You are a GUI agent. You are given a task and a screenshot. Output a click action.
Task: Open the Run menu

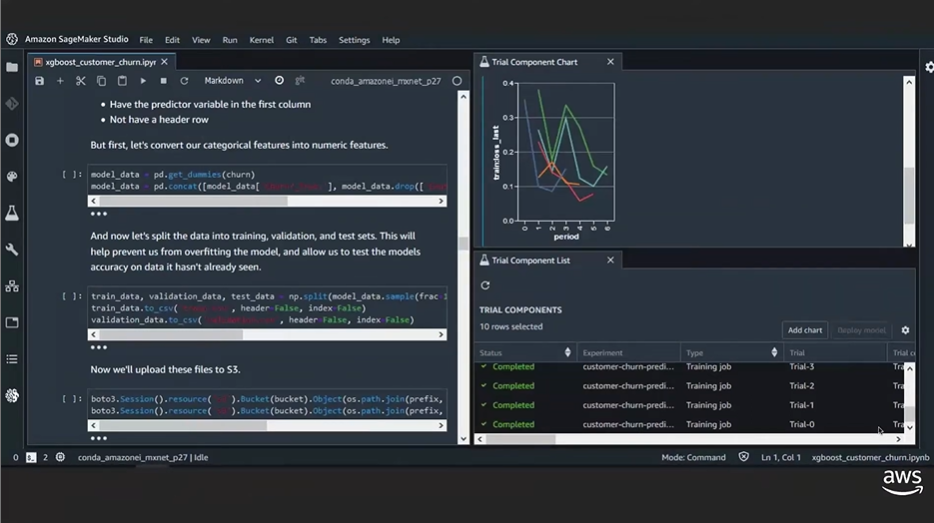(x=229, y=40)
